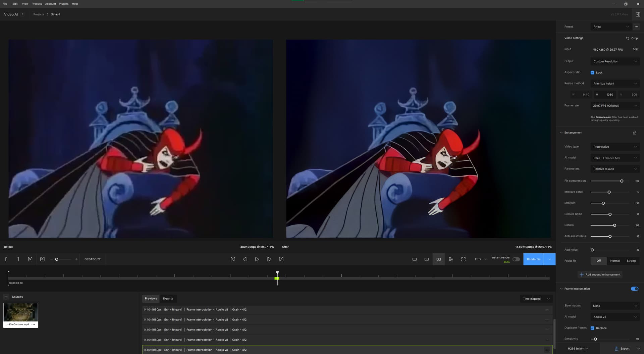Image resolution: width=644 pixels, height=354 pixels.
Task: Step forward one frame icon
Action: (x=269, y=259)
